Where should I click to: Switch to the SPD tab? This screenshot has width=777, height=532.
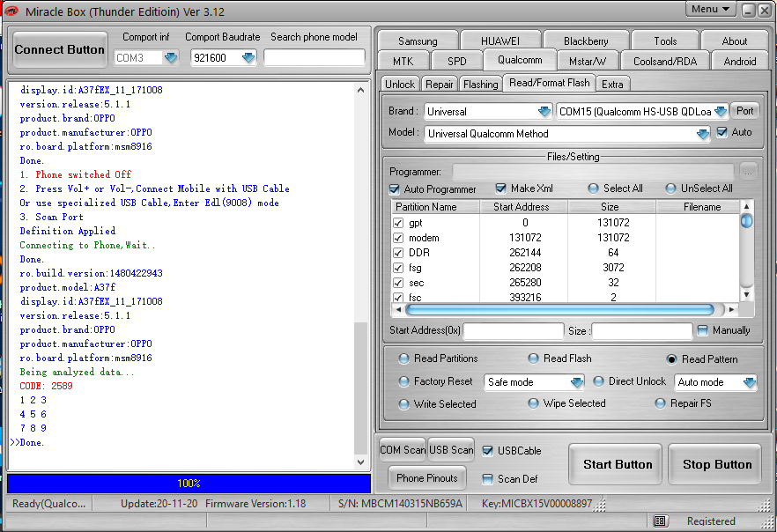[x=456, y=61]
